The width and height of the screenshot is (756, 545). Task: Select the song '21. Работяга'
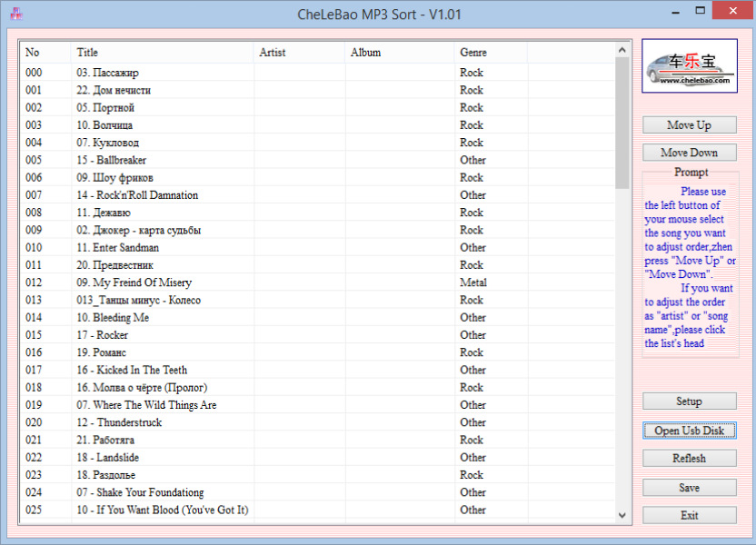click(105, 440)
